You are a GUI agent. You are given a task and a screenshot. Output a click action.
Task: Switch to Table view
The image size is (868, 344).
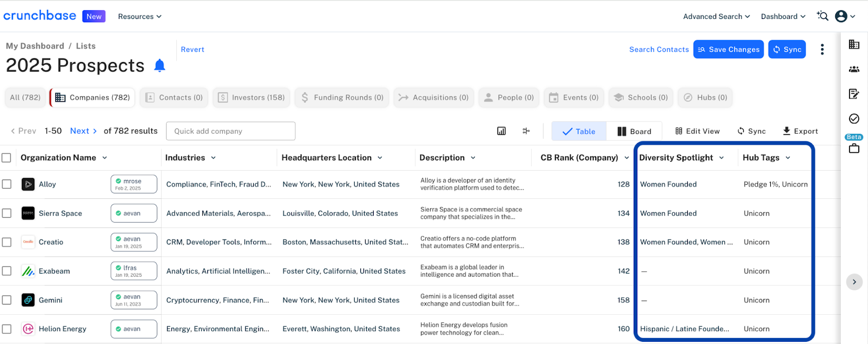(x=579, y=131)
